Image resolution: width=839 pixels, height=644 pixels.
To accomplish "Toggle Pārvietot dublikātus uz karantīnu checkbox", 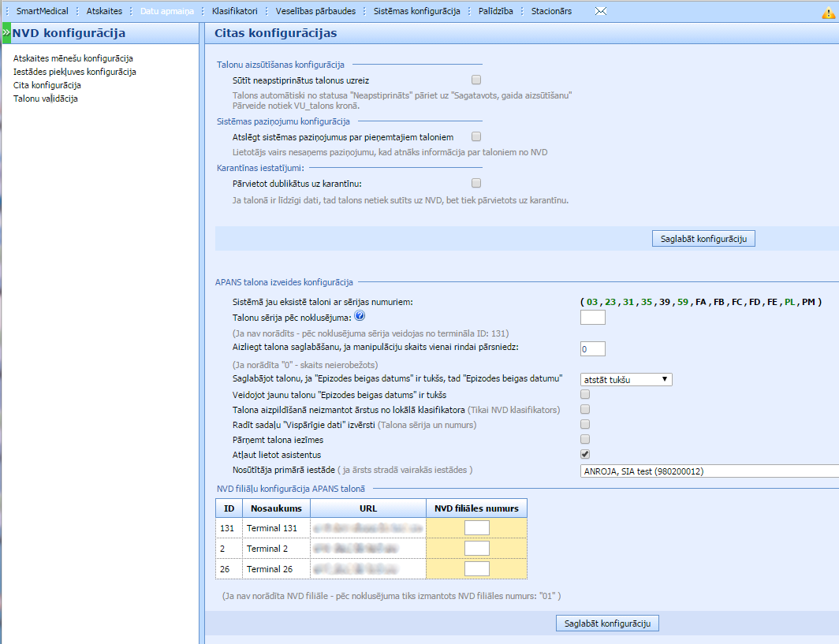I will (x=476, y=184).
